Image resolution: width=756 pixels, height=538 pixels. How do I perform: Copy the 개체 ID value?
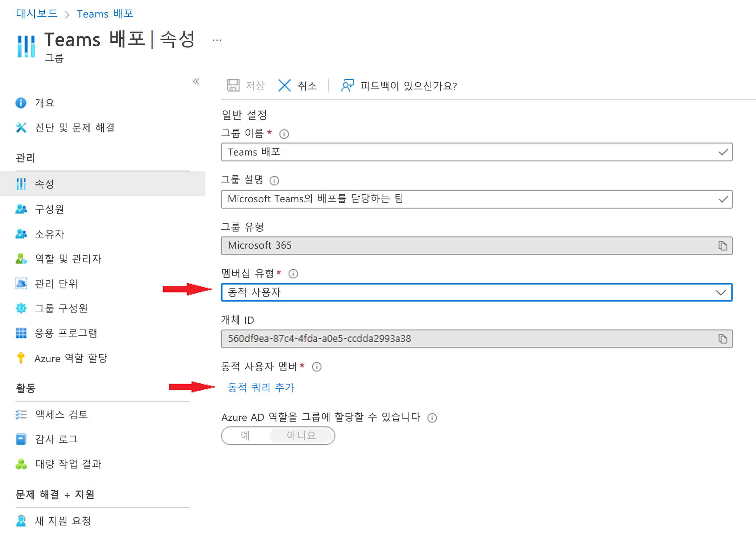[x=722, y=339]
